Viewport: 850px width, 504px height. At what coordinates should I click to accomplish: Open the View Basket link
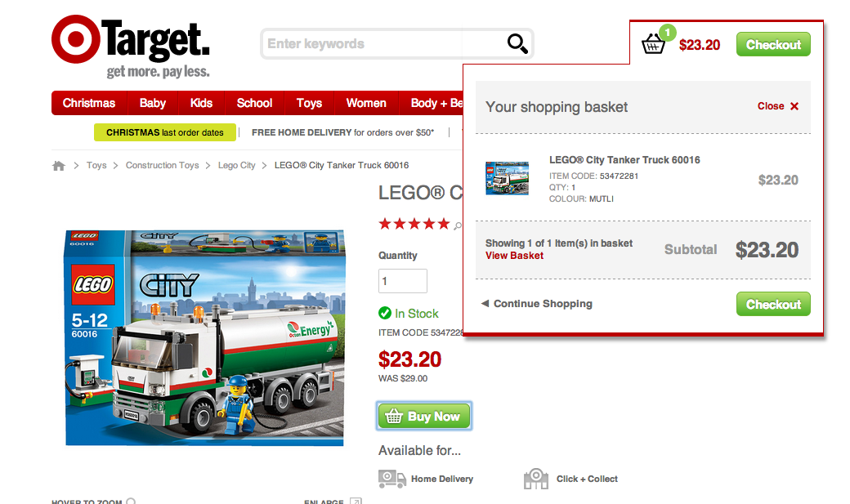coord(514,256)
